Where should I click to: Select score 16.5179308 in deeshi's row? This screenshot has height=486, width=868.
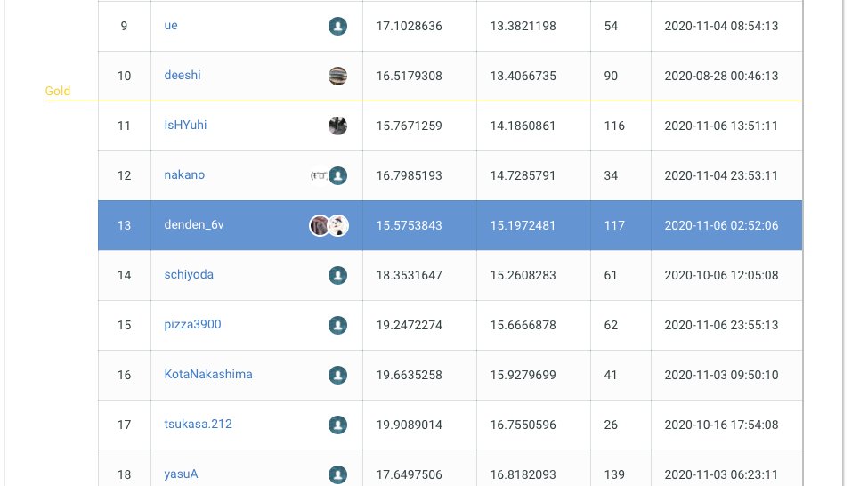pos(410,76)
